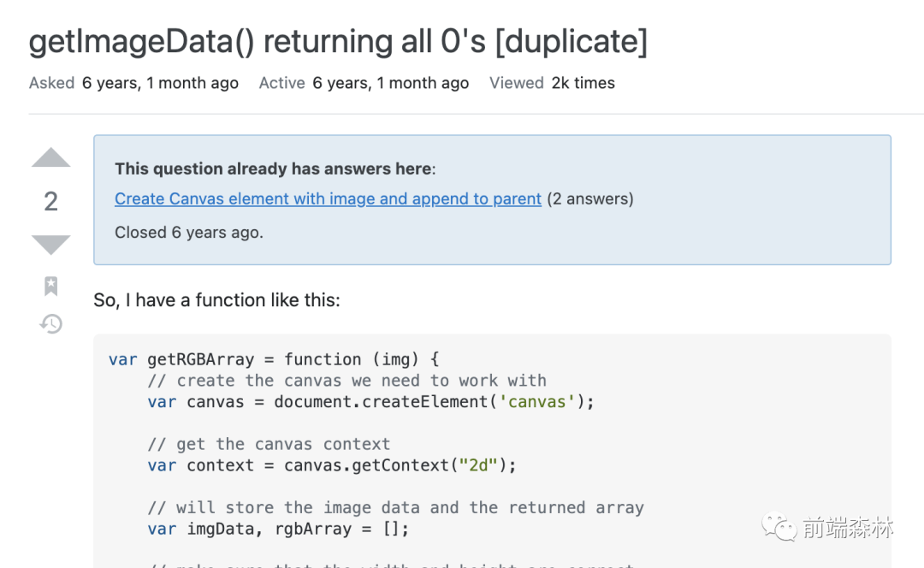Click the '(2 answers)' text beside the link
Image resolution: width=924 pixels, height=568 pixels.
tap(590, 198)
